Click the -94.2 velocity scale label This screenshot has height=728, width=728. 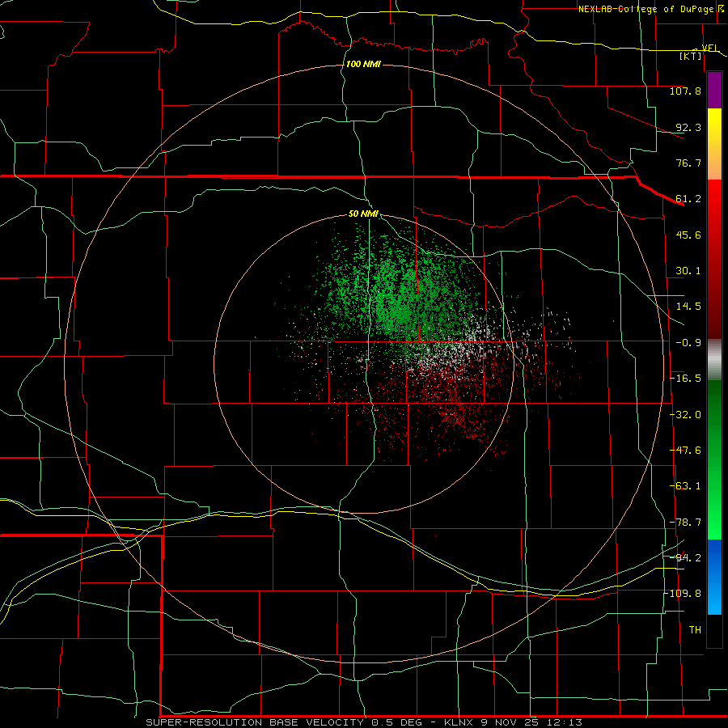click(685, 557)
